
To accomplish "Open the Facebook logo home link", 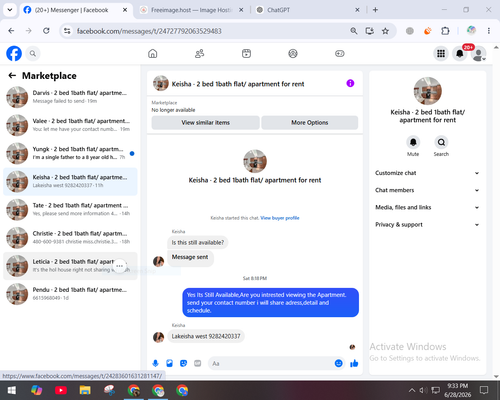I will [x=14, y=53].
